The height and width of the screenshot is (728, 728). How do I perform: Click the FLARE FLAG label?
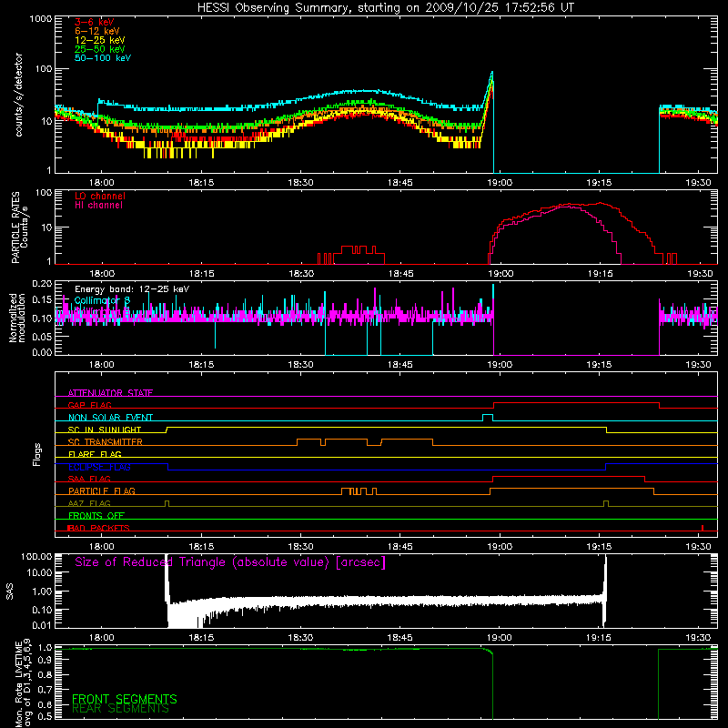click(x=95, y=454)
